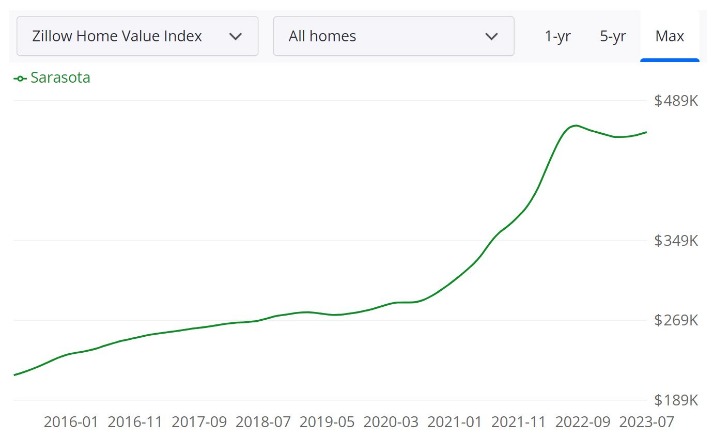Click the $349K y-axis label
The width and height of the screenshot is (714, 439).
(676, 240)
